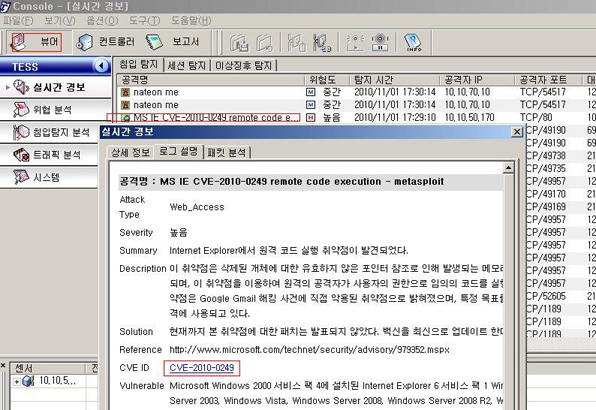Sort by the 공격자 IP column header
Screen dimensions: 596x410
click(477, 80)
